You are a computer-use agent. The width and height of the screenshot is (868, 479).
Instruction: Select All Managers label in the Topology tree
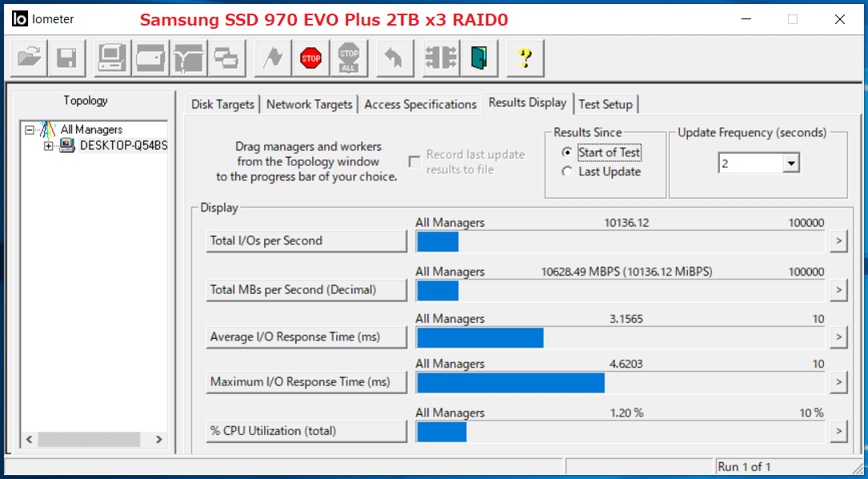tap(91, 130)
